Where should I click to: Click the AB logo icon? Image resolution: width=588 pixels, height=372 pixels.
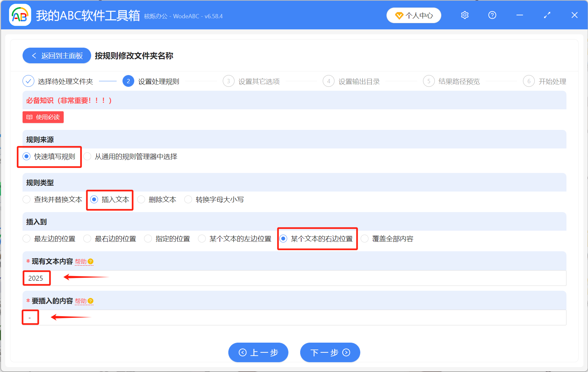coord(20,15)
